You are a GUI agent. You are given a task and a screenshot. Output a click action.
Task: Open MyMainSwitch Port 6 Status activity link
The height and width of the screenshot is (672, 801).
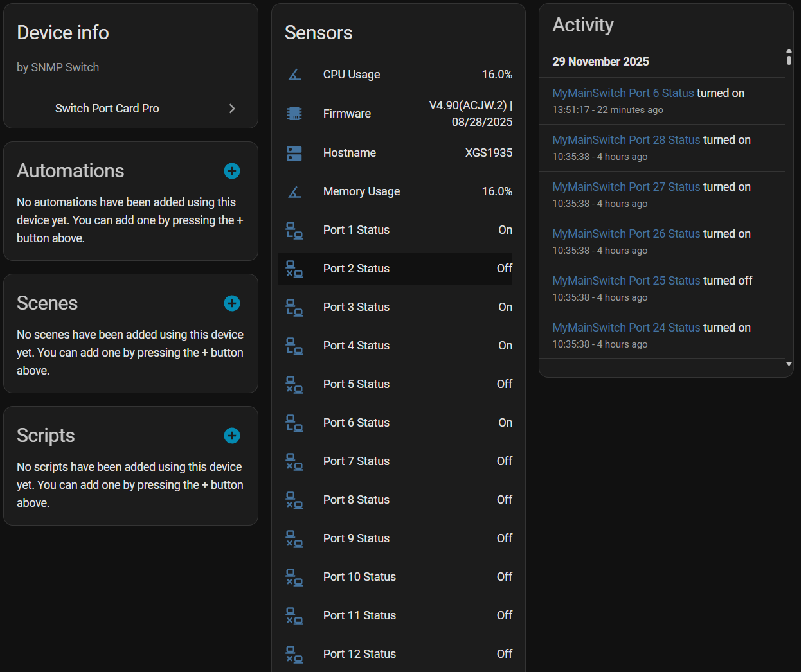point(623,93)
